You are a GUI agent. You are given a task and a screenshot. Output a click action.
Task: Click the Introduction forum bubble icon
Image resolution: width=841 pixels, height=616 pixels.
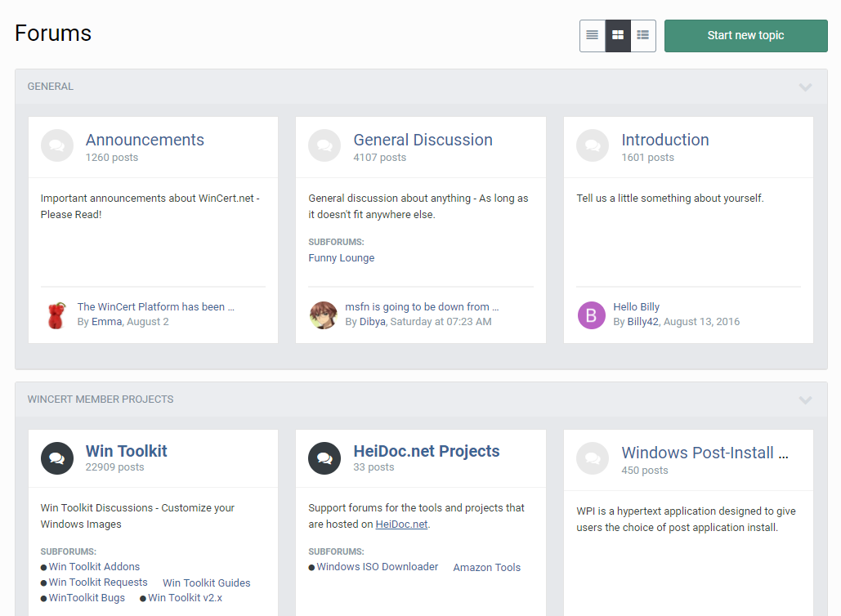[x=593, y=145]
